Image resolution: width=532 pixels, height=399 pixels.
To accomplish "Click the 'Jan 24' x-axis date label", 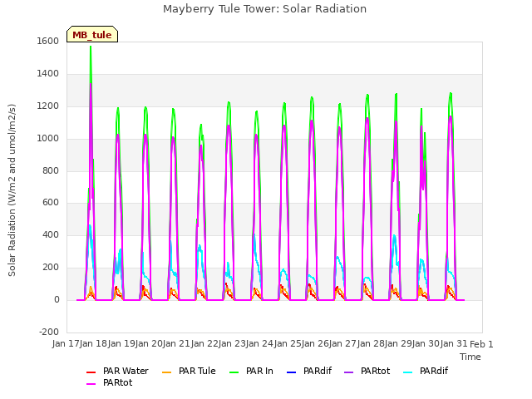I will click(x=259, y=343).
